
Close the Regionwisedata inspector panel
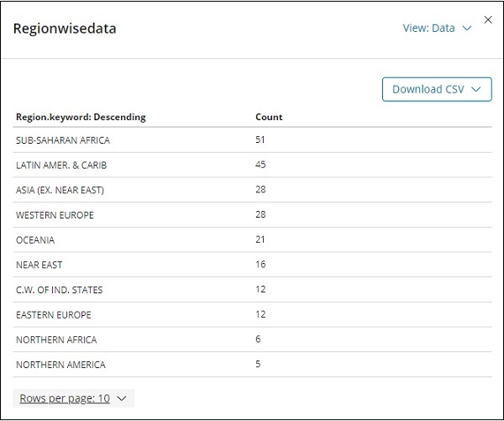pyautogui.click(x=488, y=19)
